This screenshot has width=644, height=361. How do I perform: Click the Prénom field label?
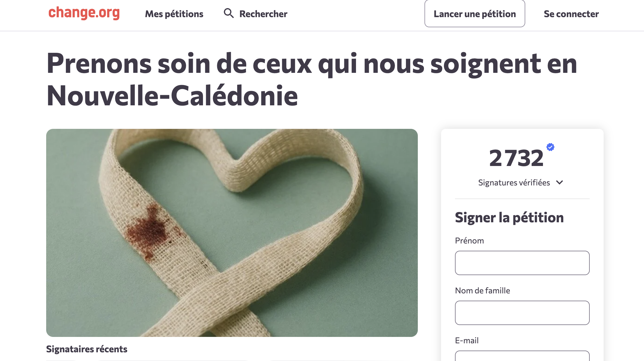click(469, 241)
